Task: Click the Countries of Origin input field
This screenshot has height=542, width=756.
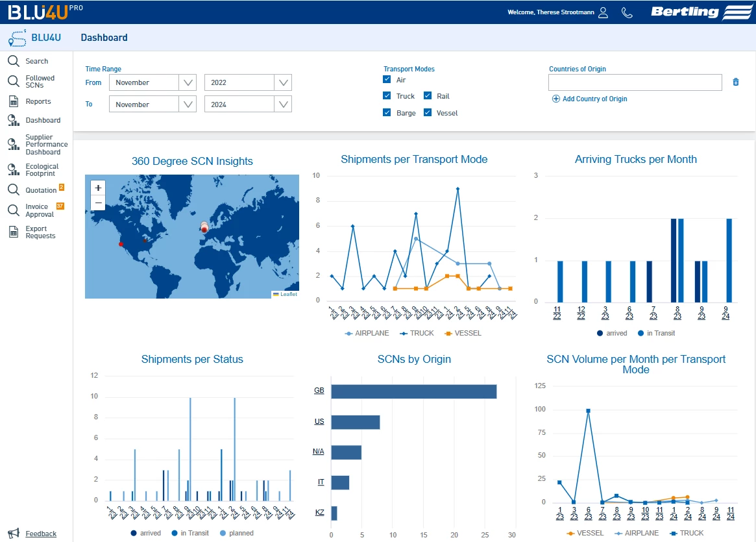Action: [635, 82]
